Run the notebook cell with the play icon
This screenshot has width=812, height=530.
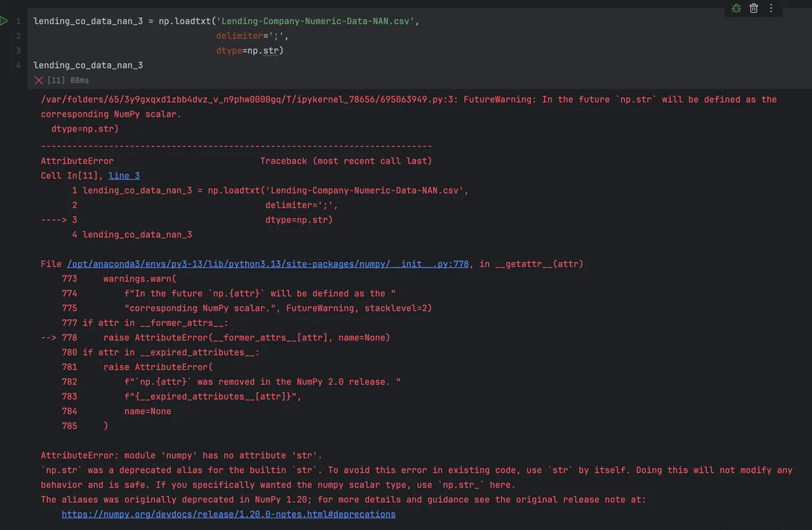[5, 21]
